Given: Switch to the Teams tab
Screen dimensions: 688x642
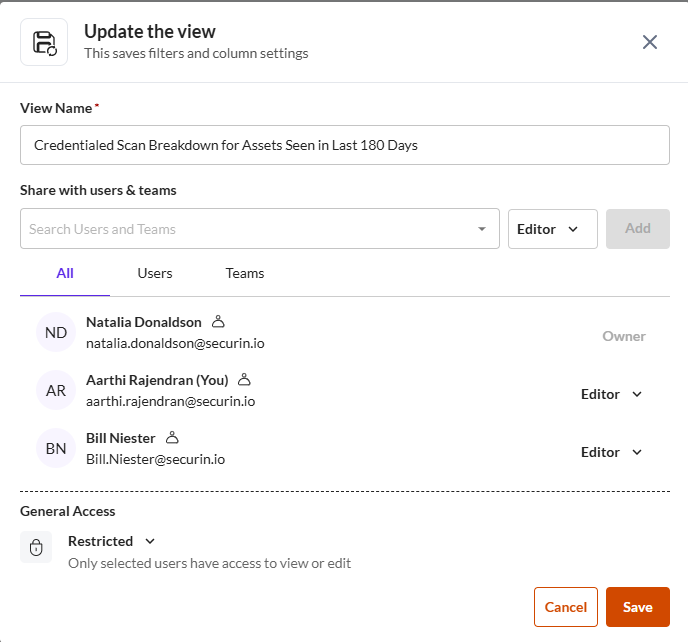Looking at the screenshot, I should (x=244, y=273).
